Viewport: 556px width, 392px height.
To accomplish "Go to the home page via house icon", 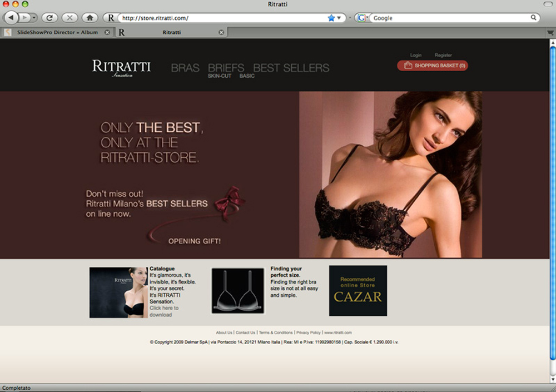I will (90, 17).
